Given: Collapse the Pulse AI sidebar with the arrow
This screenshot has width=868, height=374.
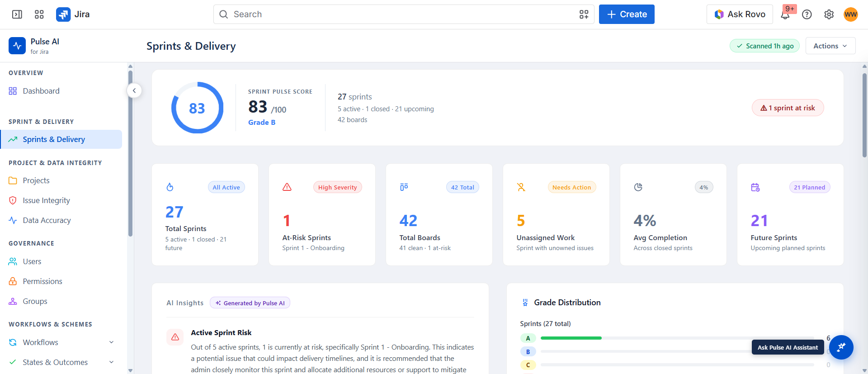Looking at the screenshot, I should [134, 90].
